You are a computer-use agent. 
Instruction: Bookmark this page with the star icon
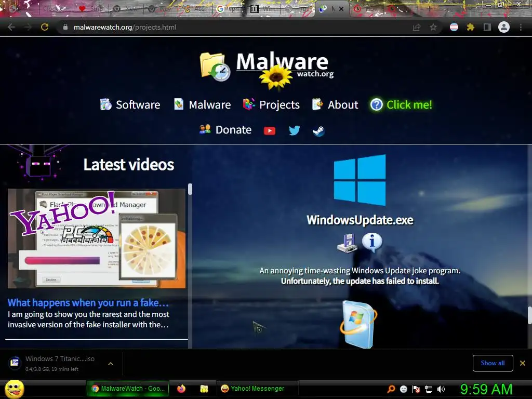pyautogui.click(x=433, y=28)
